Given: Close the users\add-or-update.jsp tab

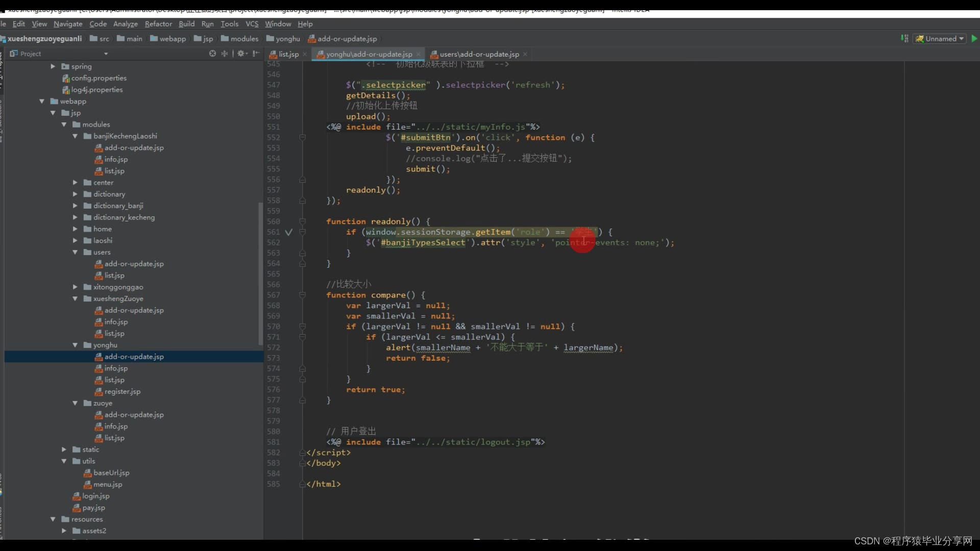Looking at the screenshot, I should 525,54.
